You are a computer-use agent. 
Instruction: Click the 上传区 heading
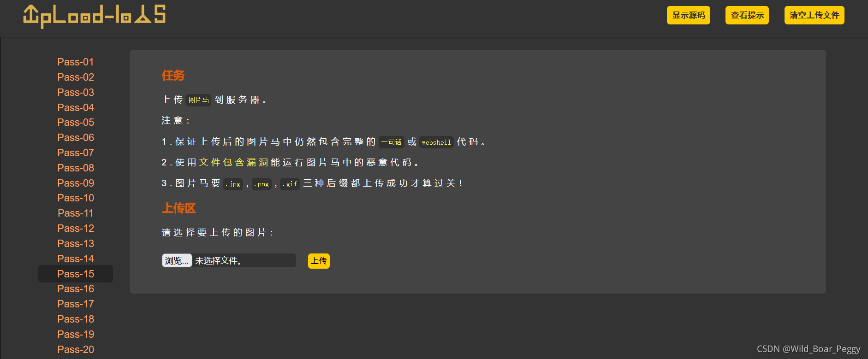(x=179, y=208)
